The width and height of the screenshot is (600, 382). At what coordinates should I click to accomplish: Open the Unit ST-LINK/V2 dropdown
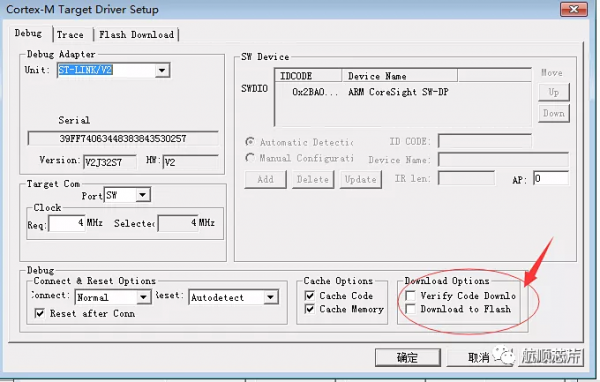pyautogui.click(x=162, y=70)
